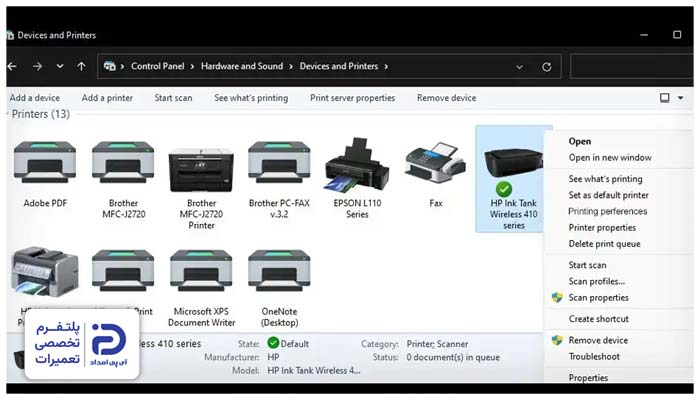Select See what's printing in context menu
The height and width of the screenshot is (400, 700).
[x=605, y=179]
